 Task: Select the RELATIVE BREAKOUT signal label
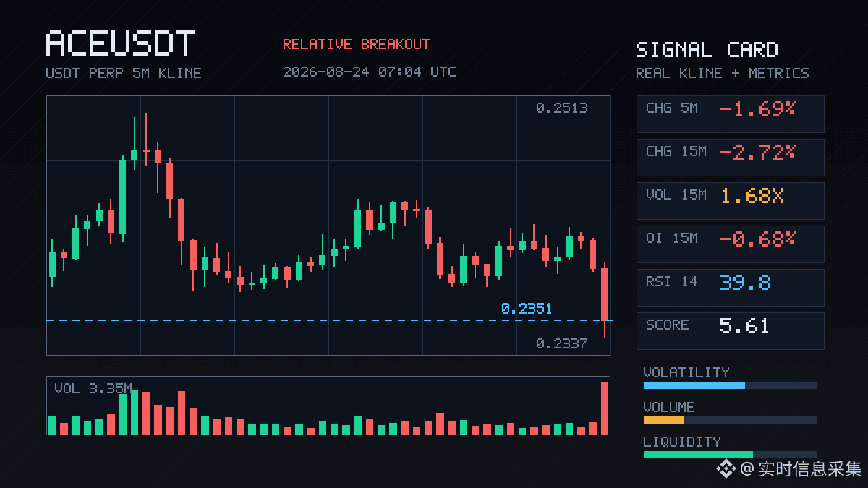point(356,45)
